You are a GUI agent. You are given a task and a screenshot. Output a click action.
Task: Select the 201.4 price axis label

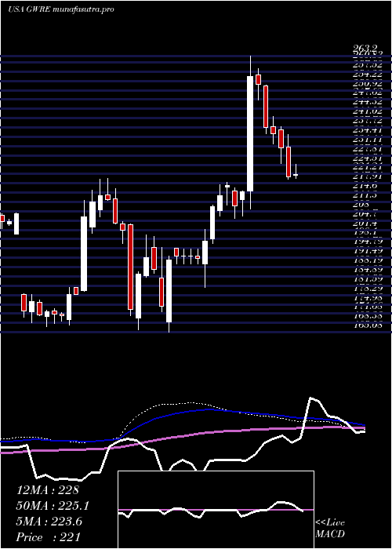366,224
